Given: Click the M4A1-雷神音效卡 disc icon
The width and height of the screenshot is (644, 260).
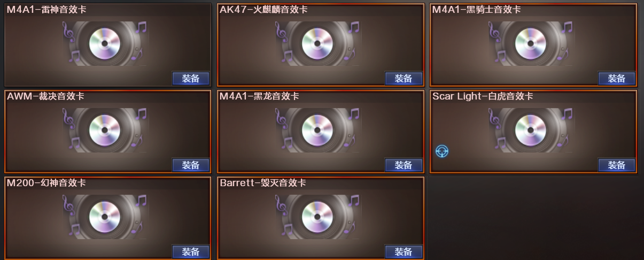Looking at the screenshot, I should tap(105, 43).
